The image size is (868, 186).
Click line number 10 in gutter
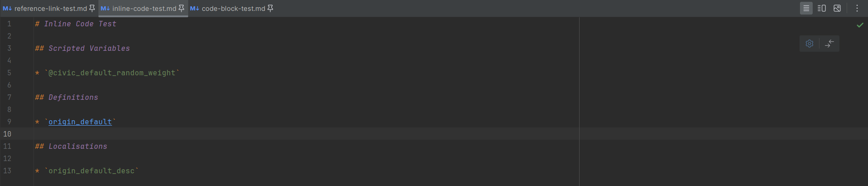[x=7, y=134]
